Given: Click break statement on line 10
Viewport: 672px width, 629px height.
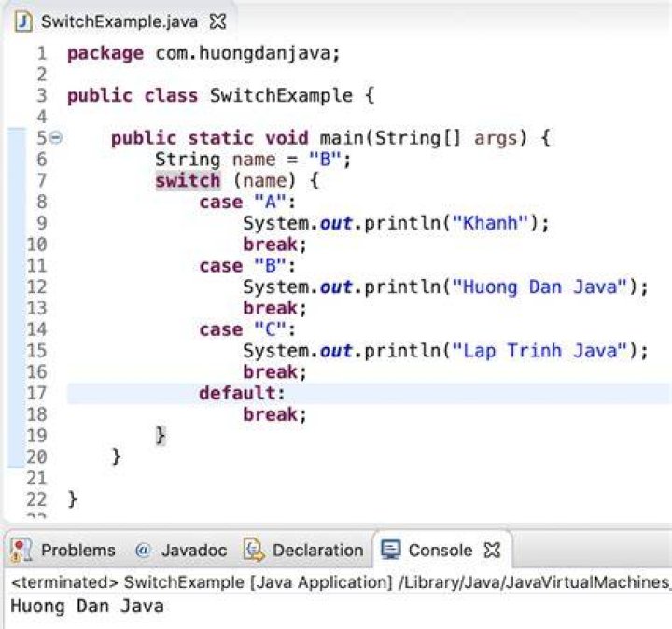Looking at the screenshot, I should pos(274,245).
